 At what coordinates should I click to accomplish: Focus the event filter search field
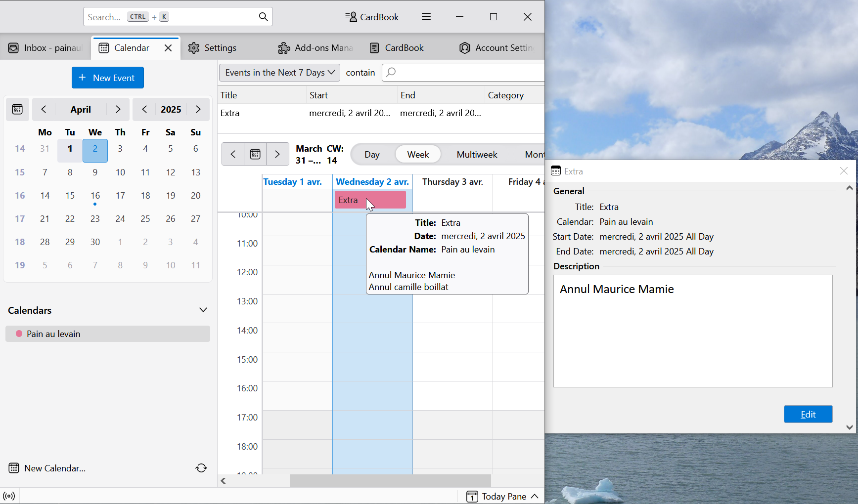coord(463,73)
